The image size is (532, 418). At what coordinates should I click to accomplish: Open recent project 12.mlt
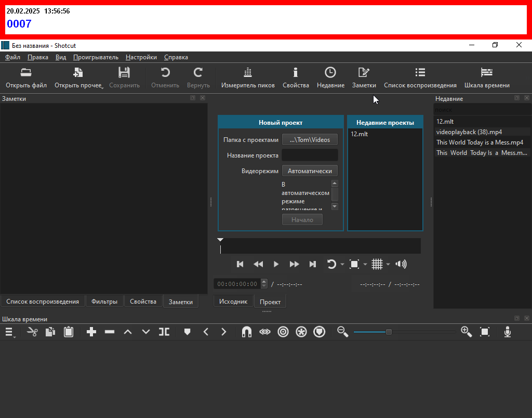click(360, 134)
